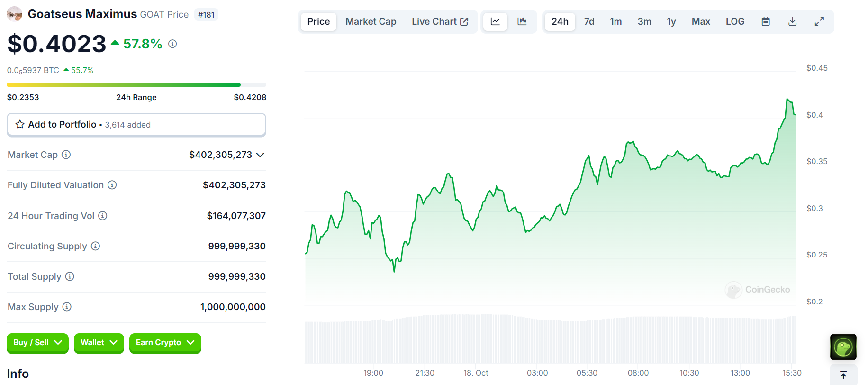Click the $0.4023 current price
Image resolution: width=868 pixels, height=385 pixels.
tap(57, 44)
